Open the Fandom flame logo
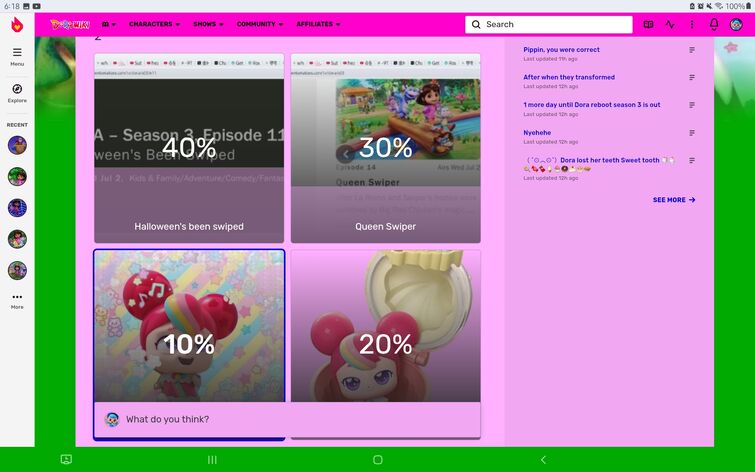Viewport: 755px width, 472px height. 17,25
